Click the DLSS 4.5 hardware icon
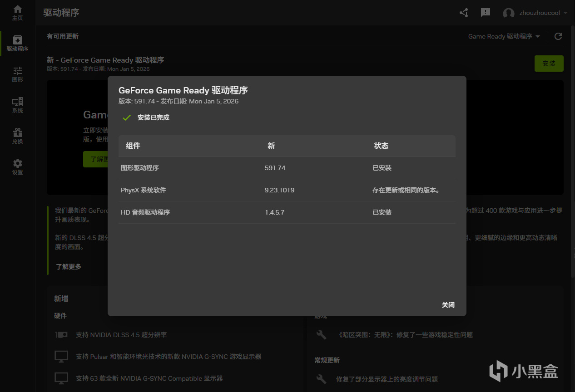This screenshot has width=575, height=392. point(61,335)
